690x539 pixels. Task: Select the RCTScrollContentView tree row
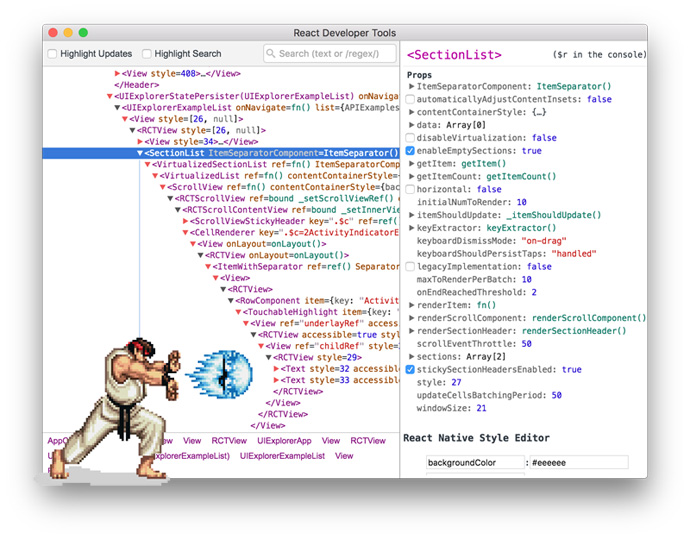coord(221,210)
